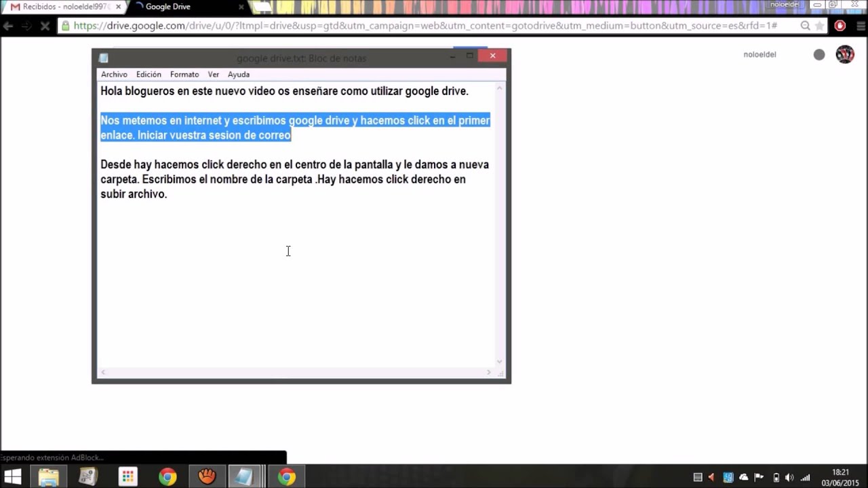Screen dimensions: 868x488
Task: Open the Ayuda menu in Notepad
Action: point(239,75)
